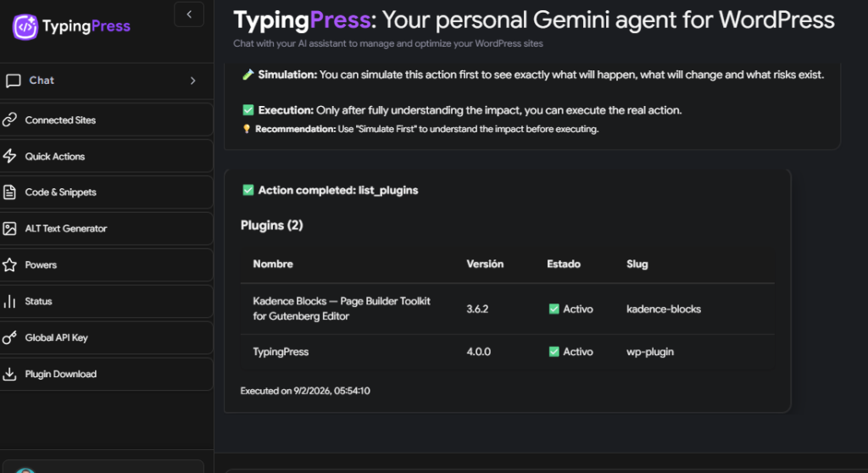Click the Code & Snippets document icon

(x=10, y=192)
